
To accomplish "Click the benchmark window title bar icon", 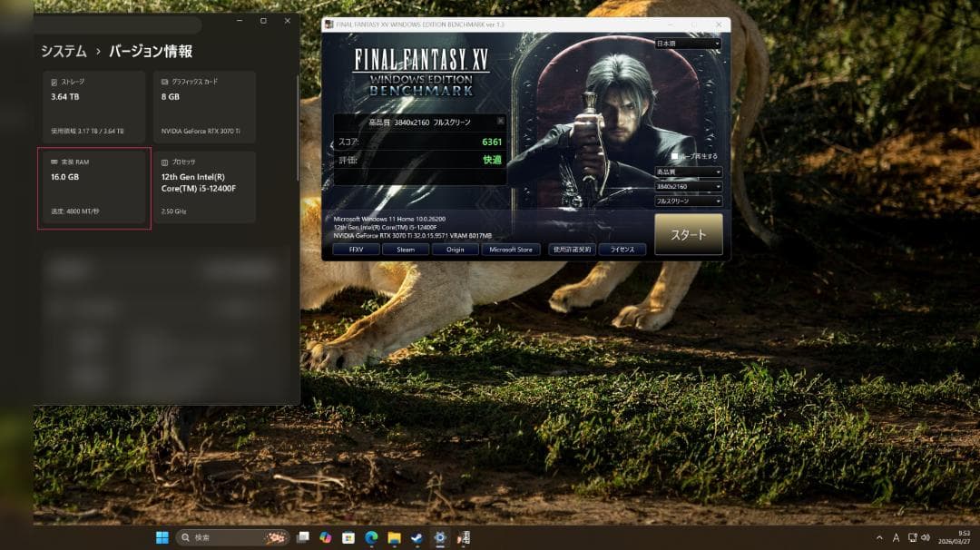I will [328, 25].
